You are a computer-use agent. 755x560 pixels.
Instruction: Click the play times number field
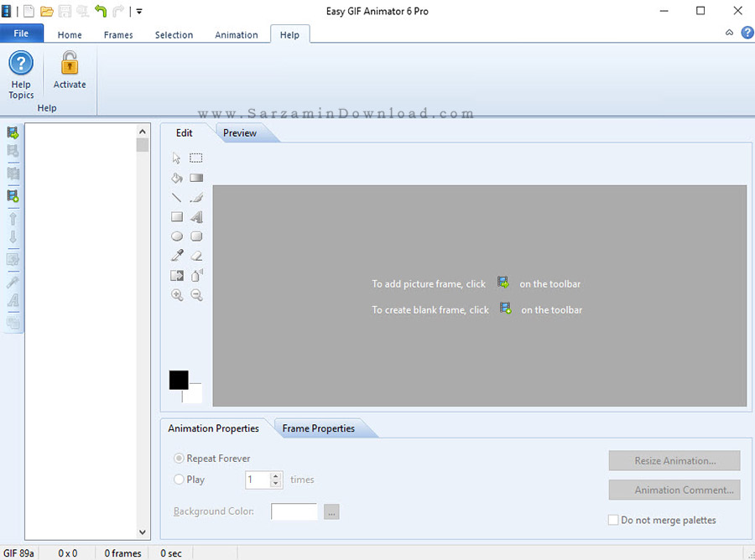(258, 480)
